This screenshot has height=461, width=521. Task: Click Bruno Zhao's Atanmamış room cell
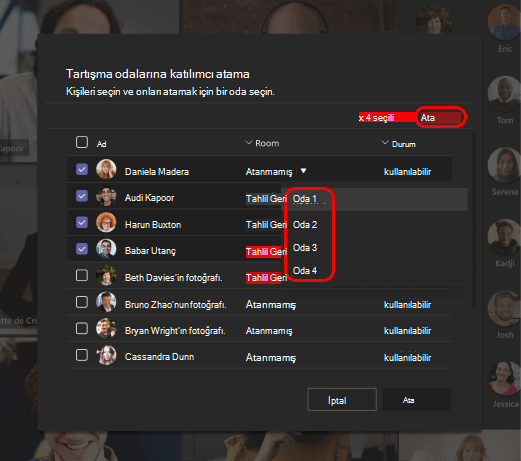click(271, 305)
